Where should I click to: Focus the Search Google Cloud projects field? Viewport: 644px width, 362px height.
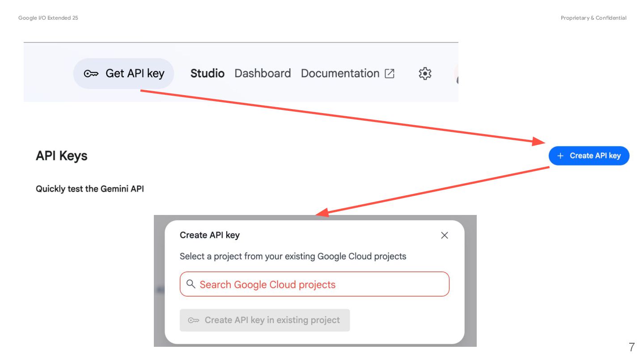pos(314,284)
